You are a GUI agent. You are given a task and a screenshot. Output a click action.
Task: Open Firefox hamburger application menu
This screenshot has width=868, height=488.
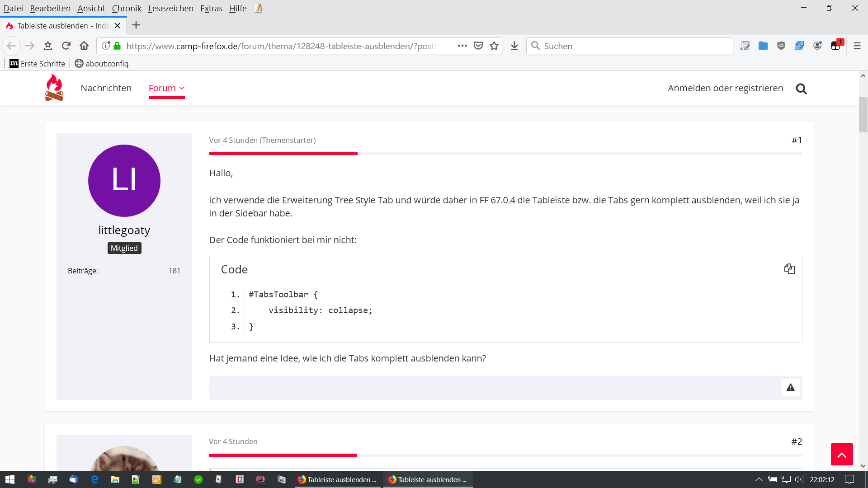(857, 46)
